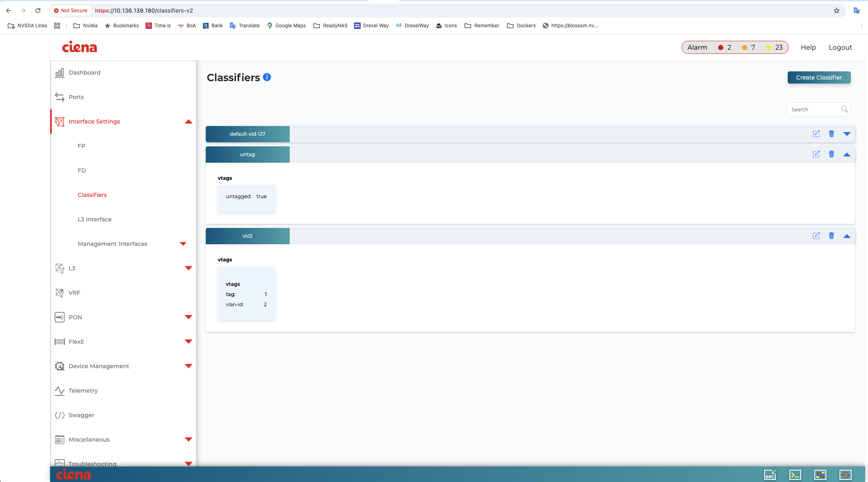Click the vid2 classifier name tab
This screenshot has height=482, width=868.
click(x=247, y=236)
